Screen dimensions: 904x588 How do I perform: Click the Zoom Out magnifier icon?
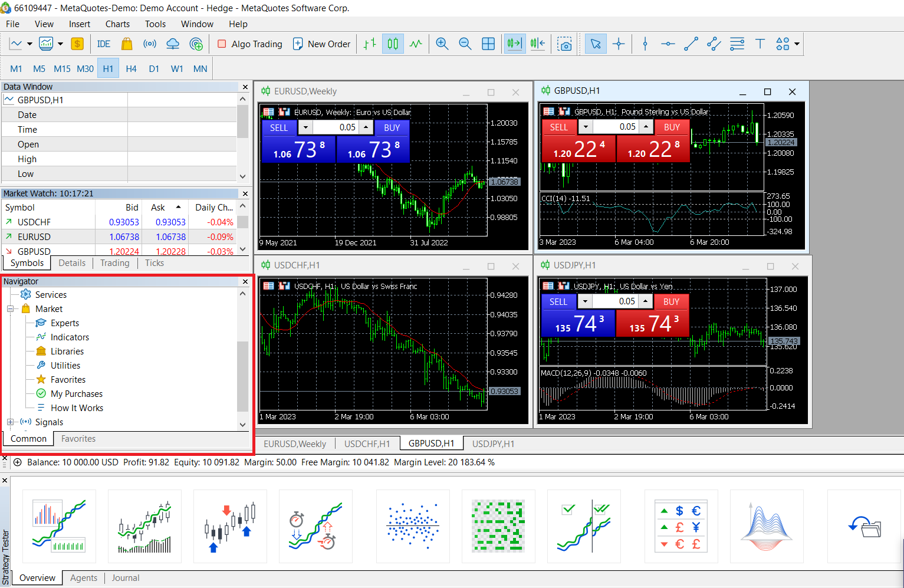point(465,44)
